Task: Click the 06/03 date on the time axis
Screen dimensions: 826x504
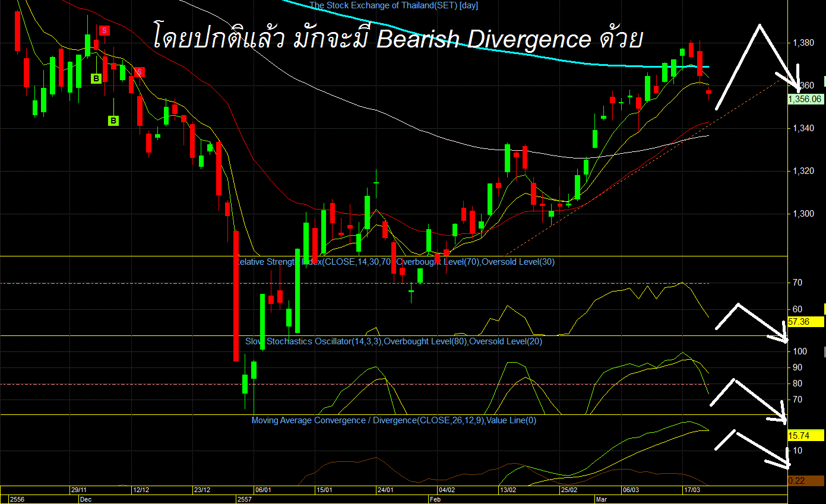Action: (631, 490)
